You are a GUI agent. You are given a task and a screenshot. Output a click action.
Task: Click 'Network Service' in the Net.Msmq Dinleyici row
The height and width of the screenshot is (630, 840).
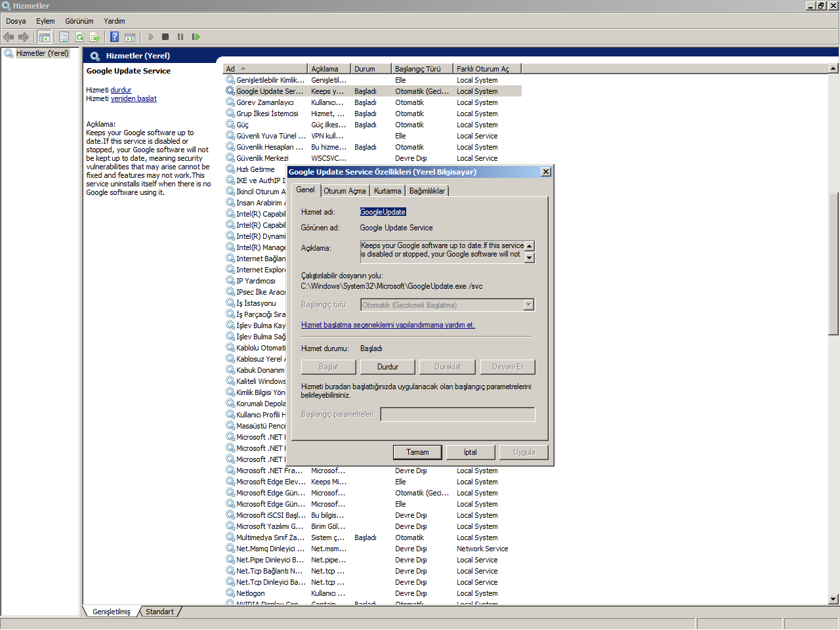482,549
